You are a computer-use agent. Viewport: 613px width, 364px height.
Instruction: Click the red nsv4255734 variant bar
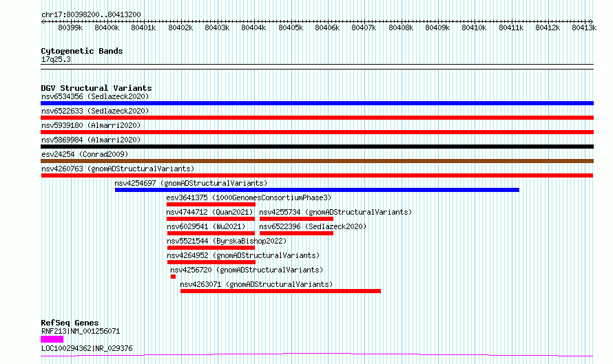[x=296, y=219]
